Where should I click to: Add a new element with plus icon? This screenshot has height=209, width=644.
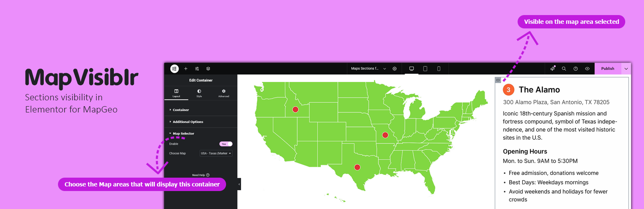[186, 69]
